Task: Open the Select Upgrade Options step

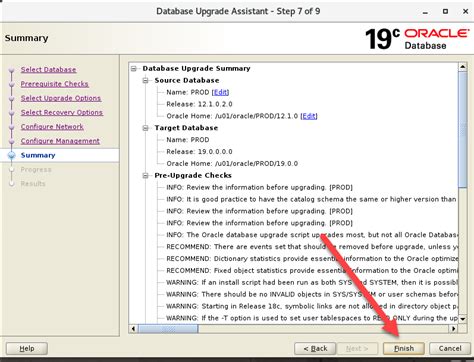Action: click(x=61, y=98)
